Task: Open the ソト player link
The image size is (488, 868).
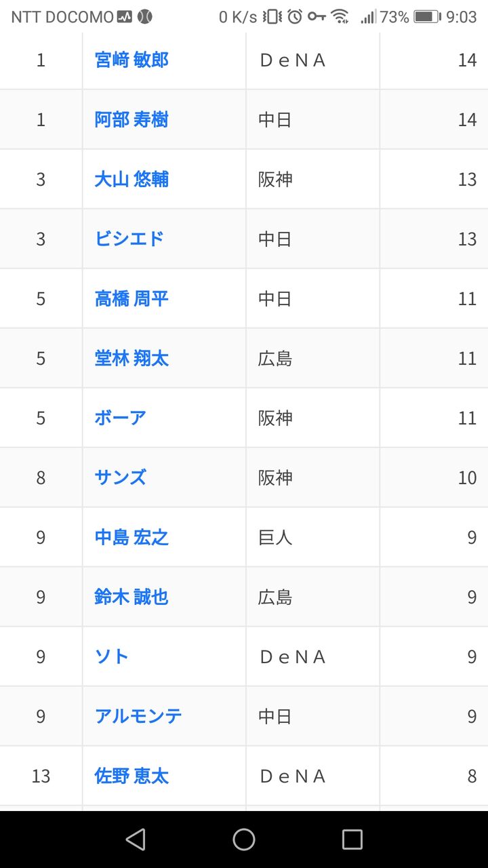Action: tap(112, 656)
